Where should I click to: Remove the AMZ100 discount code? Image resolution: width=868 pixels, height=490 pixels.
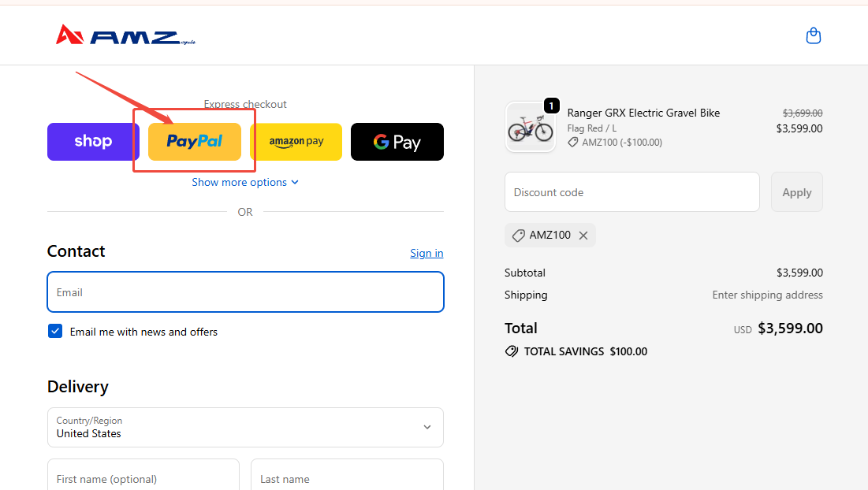click(x=583, y=236)
